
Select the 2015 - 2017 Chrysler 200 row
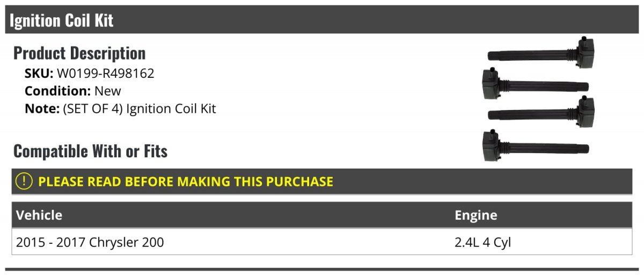322,242
